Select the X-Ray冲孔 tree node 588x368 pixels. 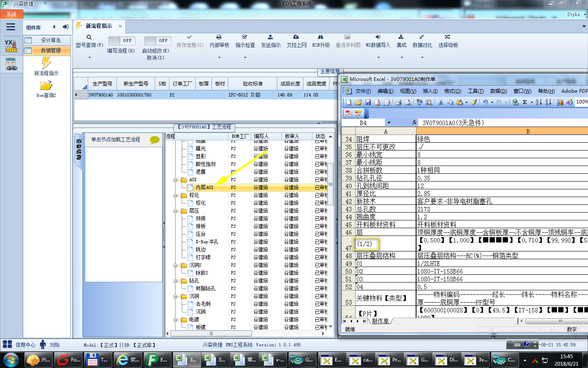coord(207,242)
